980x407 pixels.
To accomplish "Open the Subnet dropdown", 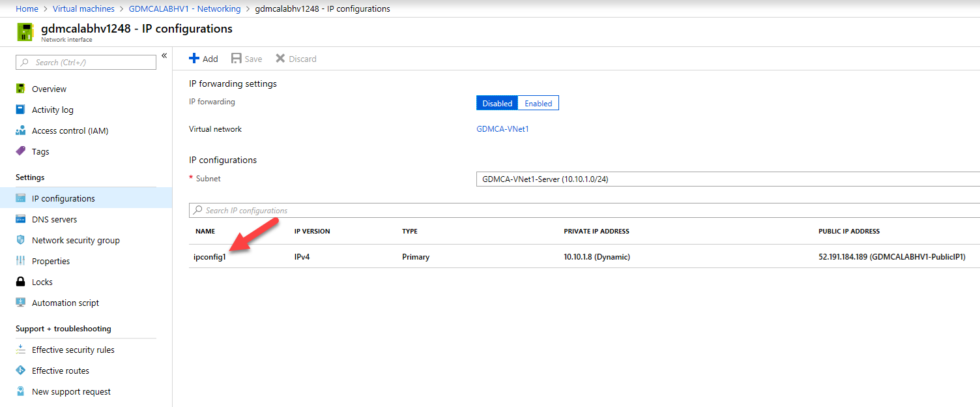I will tap(728, 179).
